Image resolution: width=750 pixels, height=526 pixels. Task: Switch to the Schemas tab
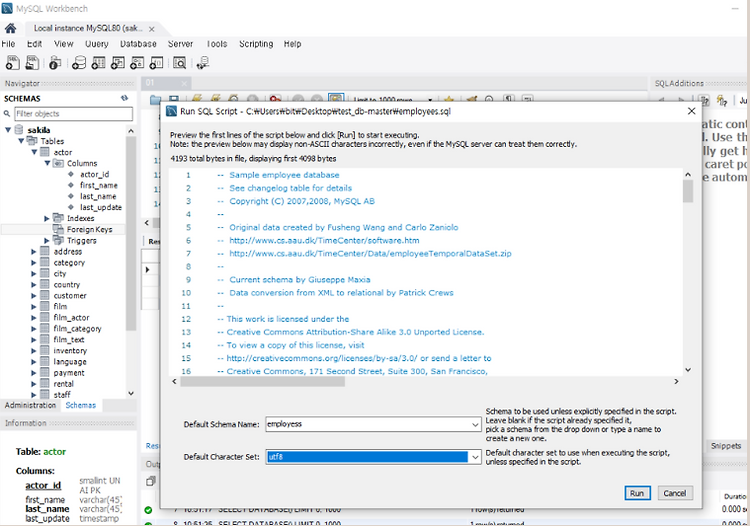(80, 405)
